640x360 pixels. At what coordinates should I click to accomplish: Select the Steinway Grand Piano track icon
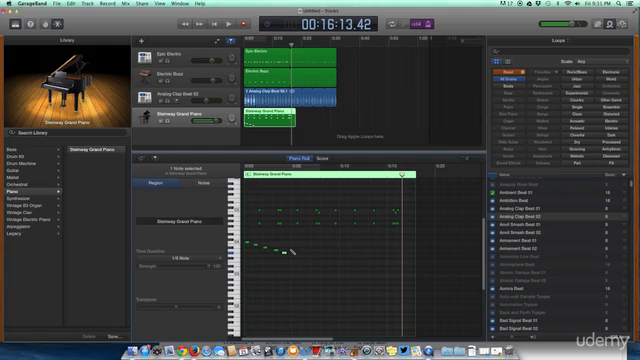(x=144, y=117)
